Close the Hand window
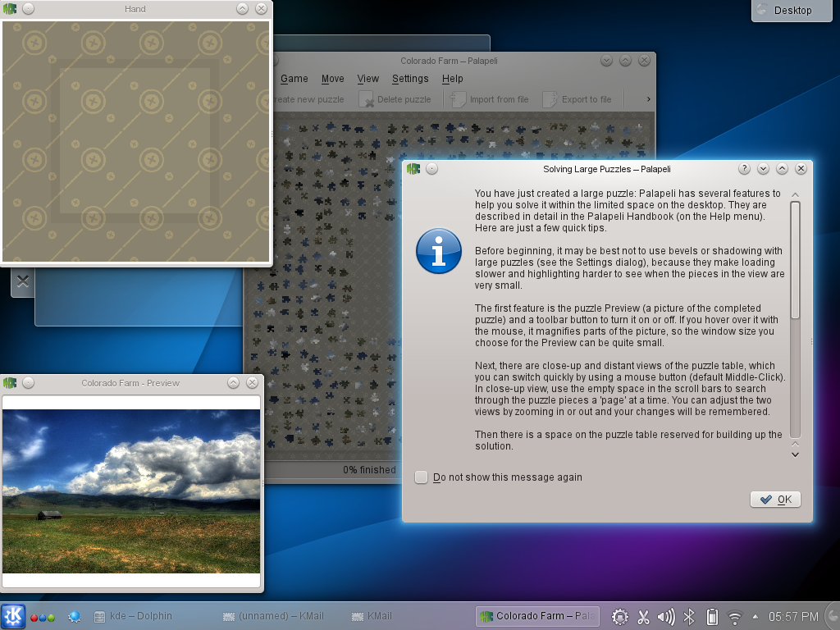 (x=261, y=8)
